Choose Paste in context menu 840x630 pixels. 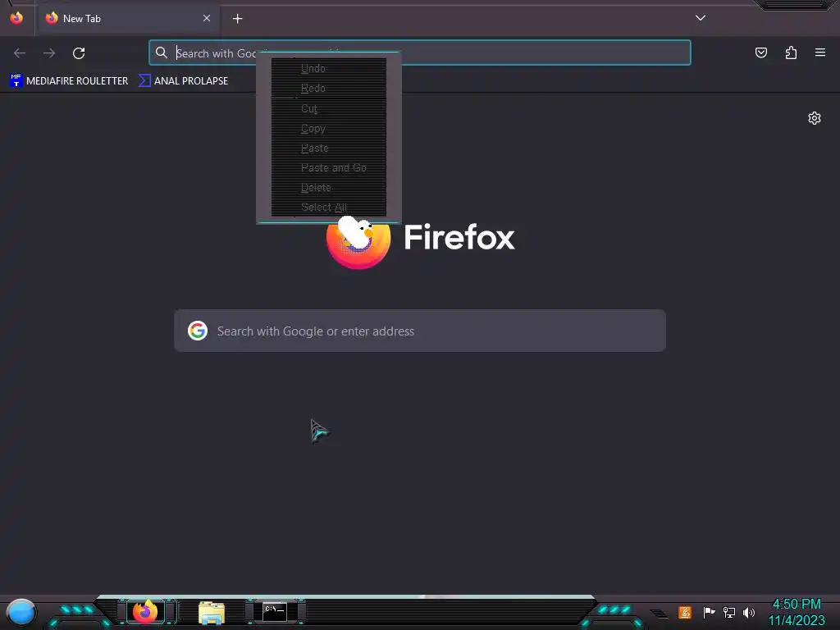coord(328,148)
